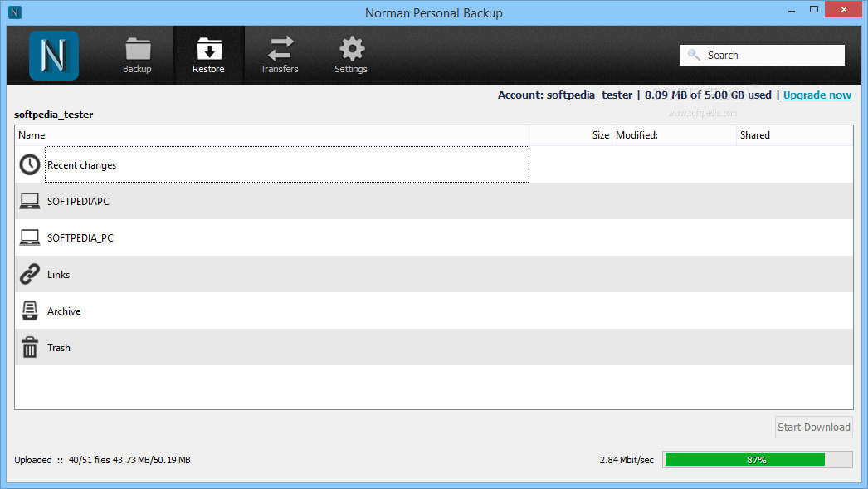Open the Trash row
The width and height of the screenshot is (868, 489).
point(434,347)
